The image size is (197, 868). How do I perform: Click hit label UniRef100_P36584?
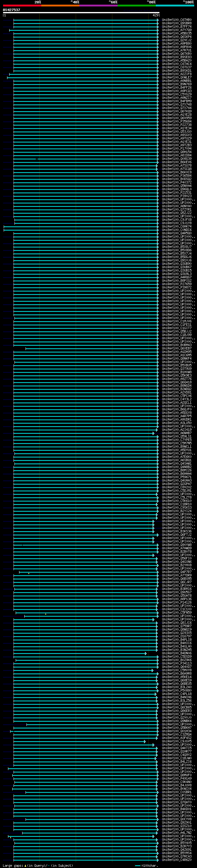(x=177, y=176)
